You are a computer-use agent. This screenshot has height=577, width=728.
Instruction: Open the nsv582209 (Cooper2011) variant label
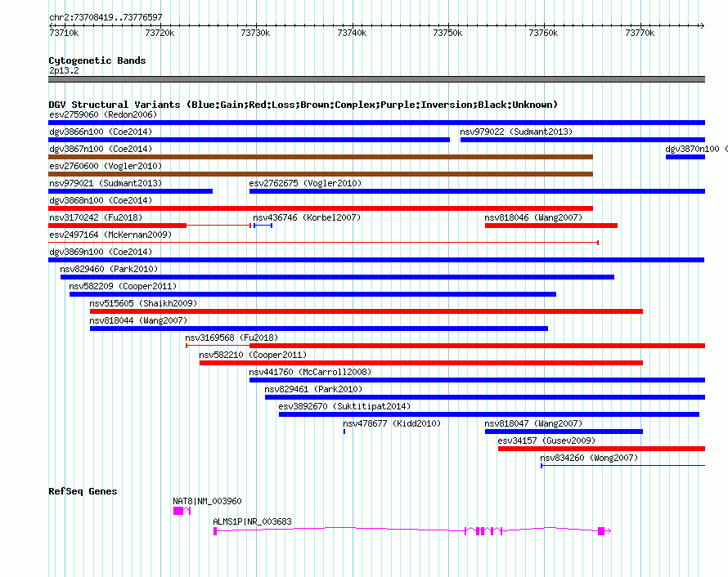click(x=123, y=286)
